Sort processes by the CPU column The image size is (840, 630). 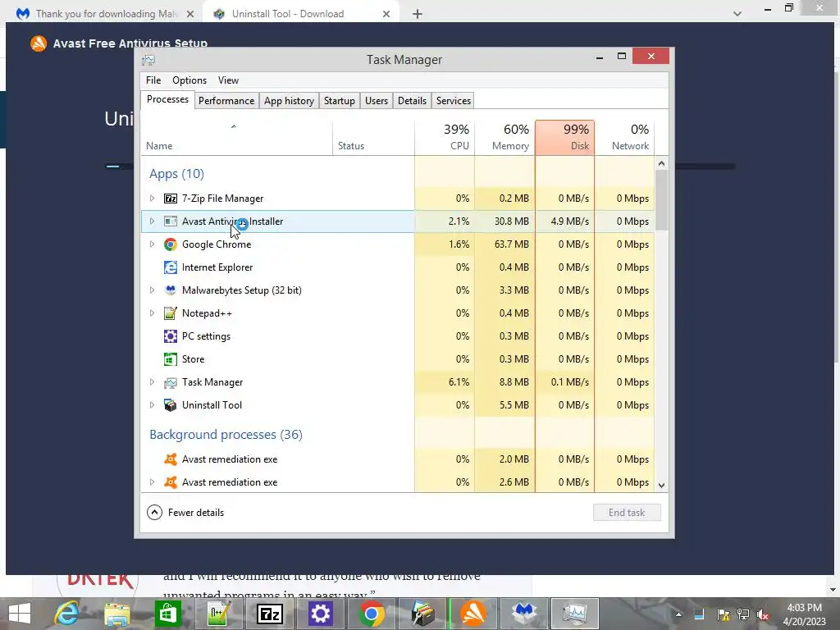(x=445, y=138)
